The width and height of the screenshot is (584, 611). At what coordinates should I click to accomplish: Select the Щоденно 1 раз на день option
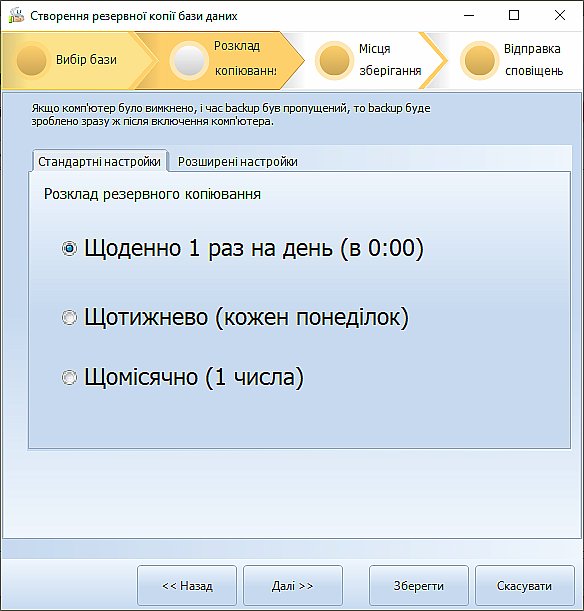[x=69, y=248]
